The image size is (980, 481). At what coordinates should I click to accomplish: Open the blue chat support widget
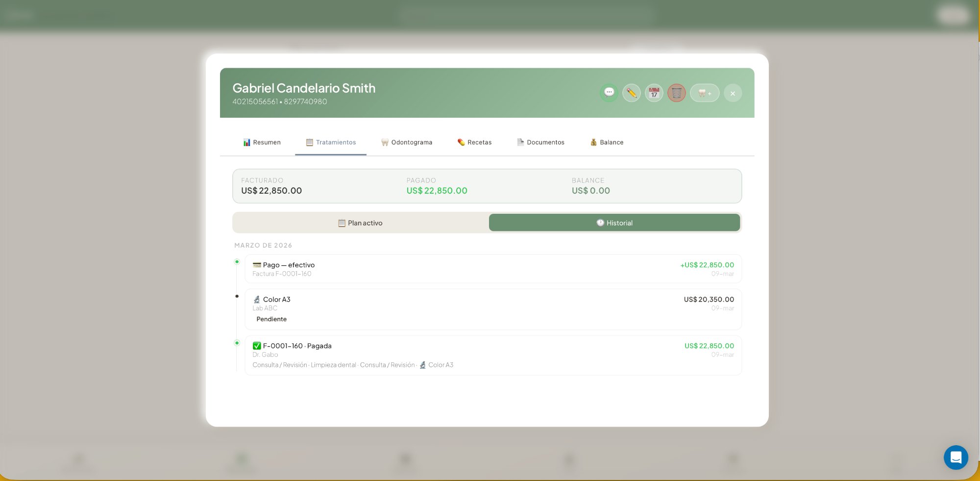955,457
